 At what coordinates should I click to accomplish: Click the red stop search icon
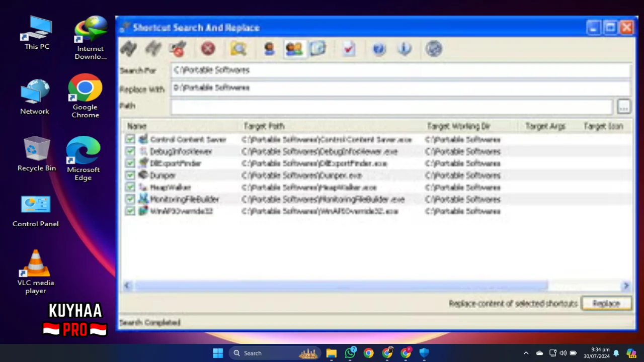coord(208,49)
